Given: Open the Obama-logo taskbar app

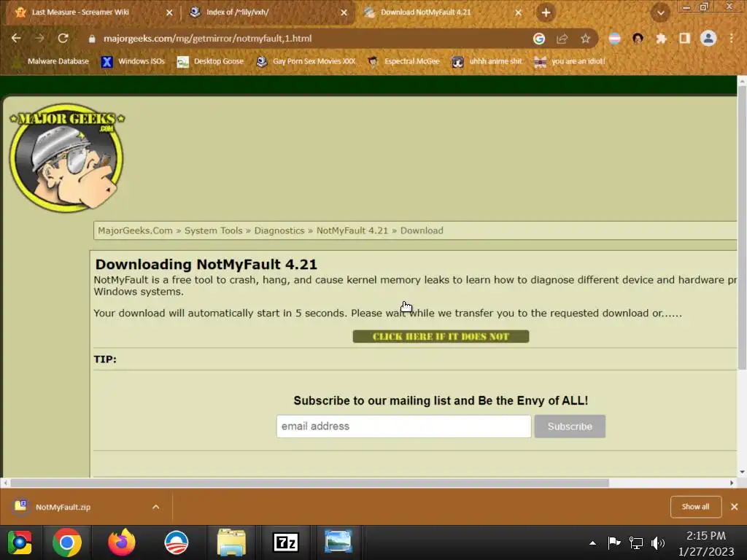Looking at the screenshot, I should tap(177, 542).
